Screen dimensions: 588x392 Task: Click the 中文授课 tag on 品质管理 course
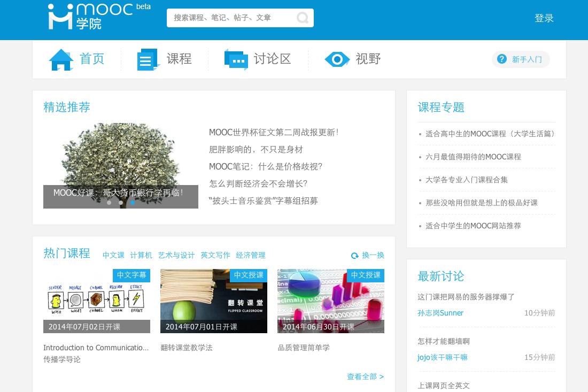[x=366, y=275]
